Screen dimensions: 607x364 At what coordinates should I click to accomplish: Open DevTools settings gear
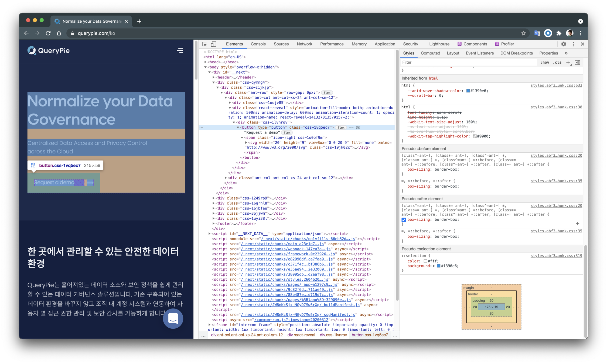point(564,44)
